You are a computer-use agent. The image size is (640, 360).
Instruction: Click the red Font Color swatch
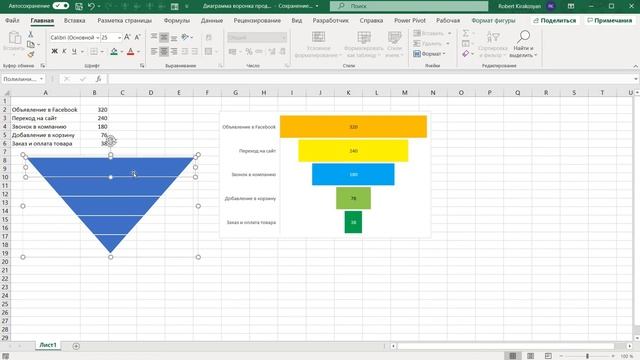tap(131, 51)
